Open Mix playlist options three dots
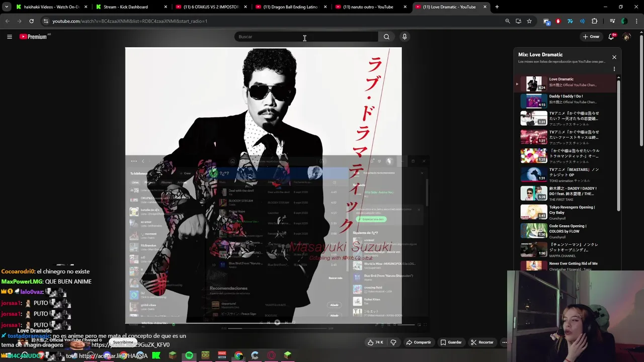Image resolution: width=644 pixels, height=362 pixels. tap(614, 69)
